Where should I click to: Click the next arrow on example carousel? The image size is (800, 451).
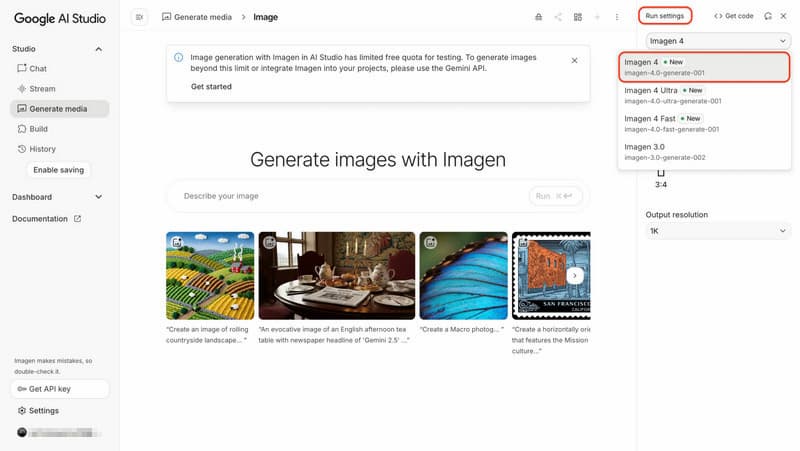point(574,276)
